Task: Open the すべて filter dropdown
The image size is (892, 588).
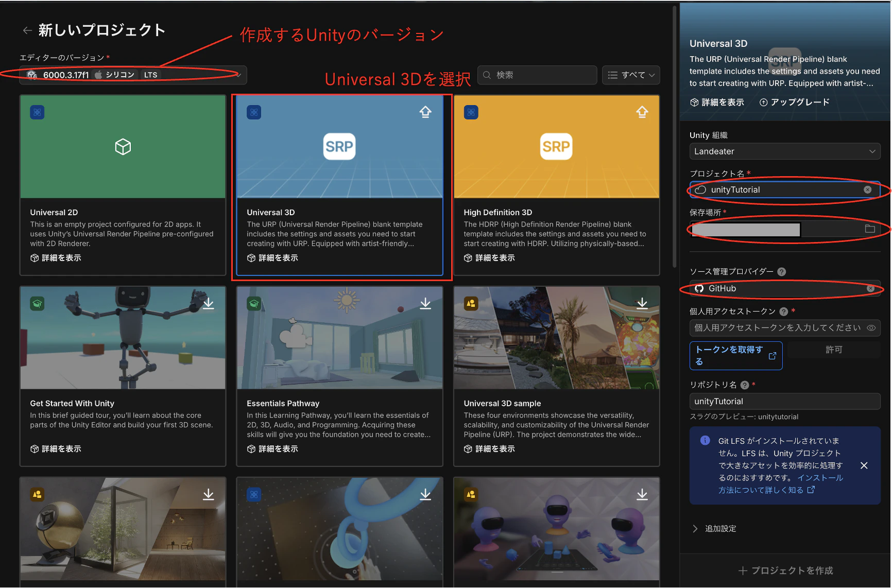Action: click(631, 75)
